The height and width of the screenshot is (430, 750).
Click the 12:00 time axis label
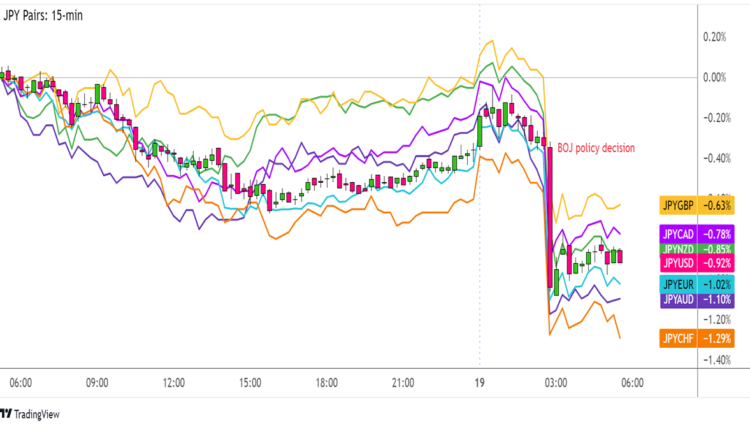173,383
